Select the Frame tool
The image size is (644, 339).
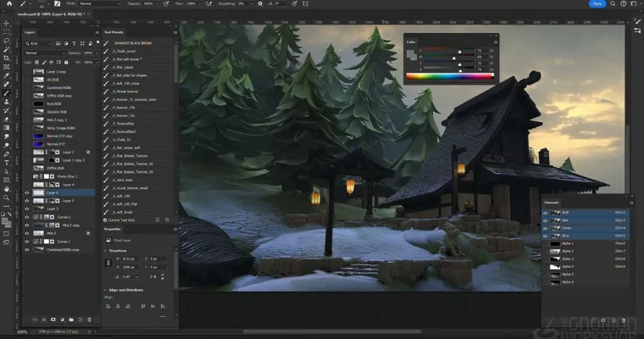click(7, 67)
